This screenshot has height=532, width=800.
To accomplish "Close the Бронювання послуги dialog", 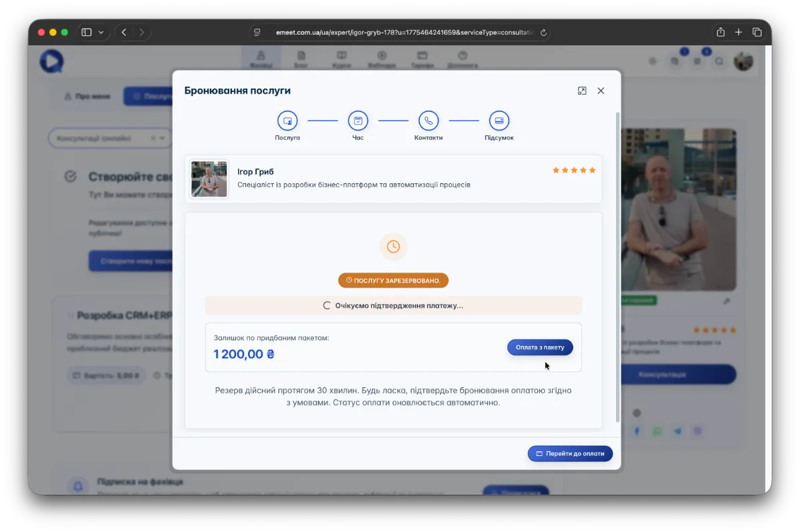I will click(x=601, y=91).
